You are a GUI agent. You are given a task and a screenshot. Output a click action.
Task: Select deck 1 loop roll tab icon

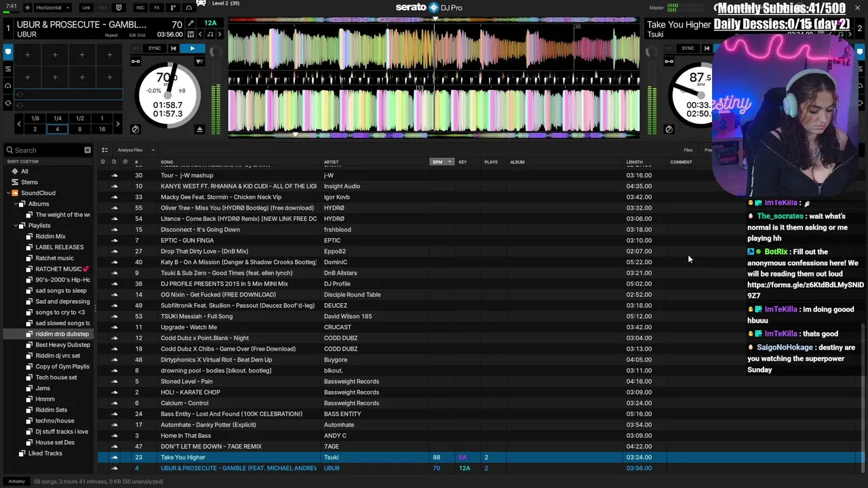(8, 103)
